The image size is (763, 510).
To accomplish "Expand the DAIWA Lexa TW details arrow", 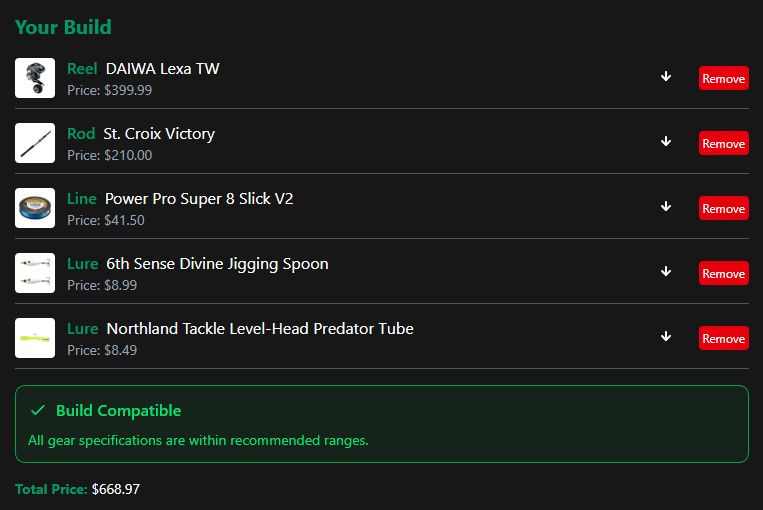I will 666,77.
